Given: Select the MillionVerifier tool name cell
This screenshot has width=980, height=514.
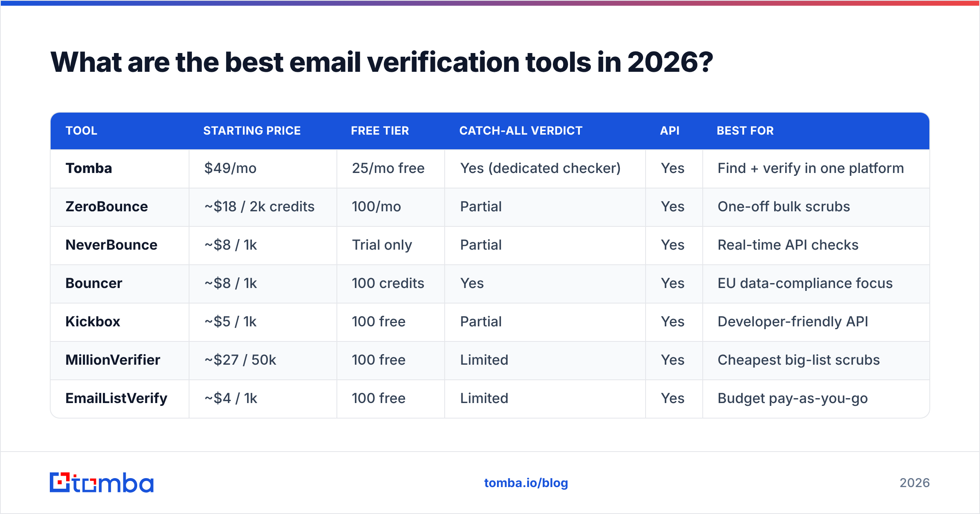Looking at the screenshot, I should (120, 360).
